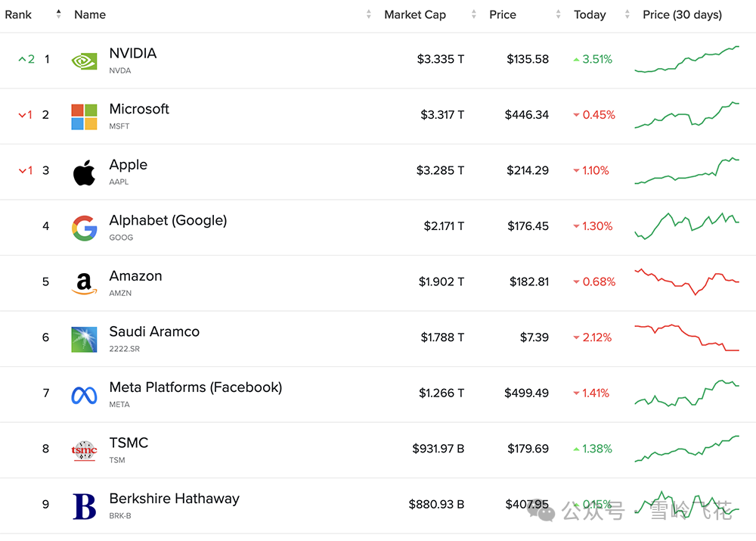This screenshot has height=541, width=756.
Task: Click the Berkshire Hathaway B logo
Action: tap(84, 506)
